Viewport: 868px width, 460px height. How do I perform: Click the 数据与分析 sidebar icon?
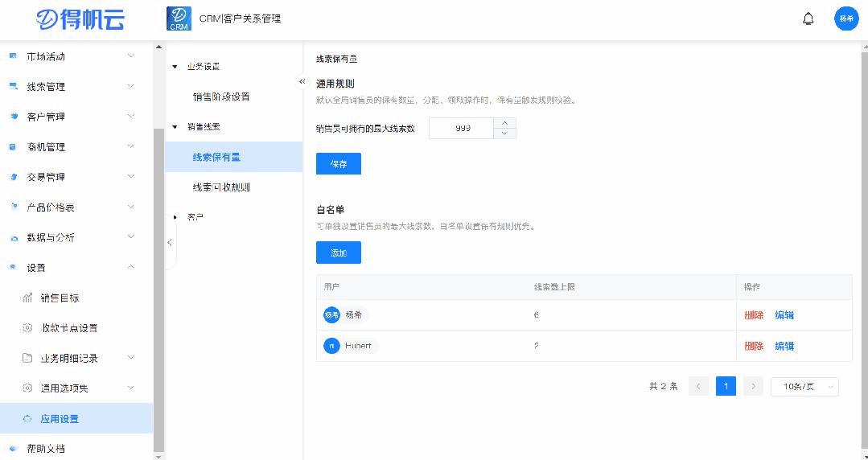pos(14,237)
